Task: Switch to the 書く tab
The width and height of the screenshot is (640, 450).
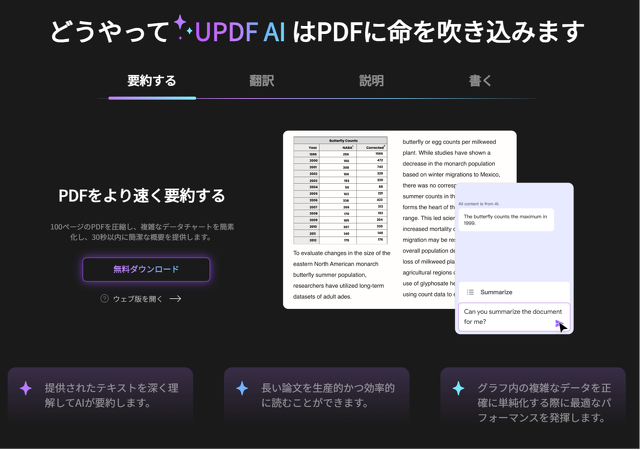Action: click(480, 81)
